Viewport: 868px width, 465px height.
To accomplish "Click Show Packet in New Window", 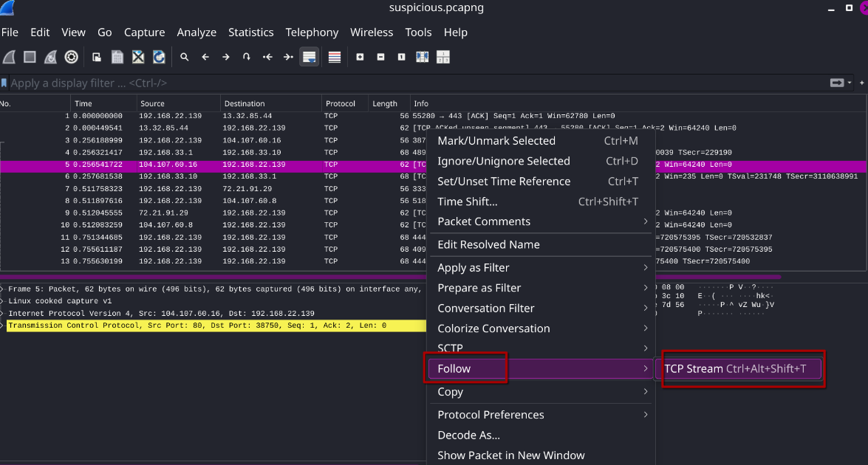I will tap(510, 455).
